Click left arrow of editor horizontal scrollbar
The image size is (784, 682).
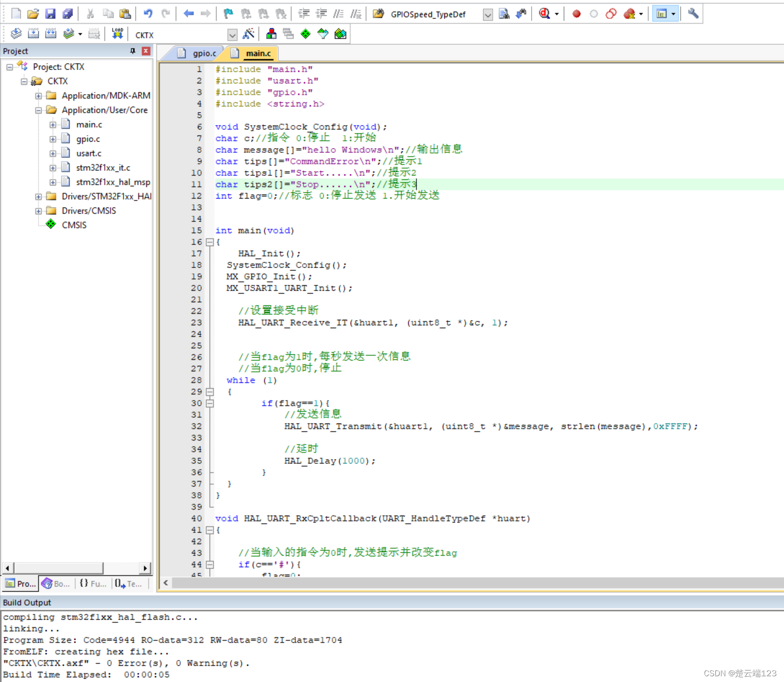[166, 583]
